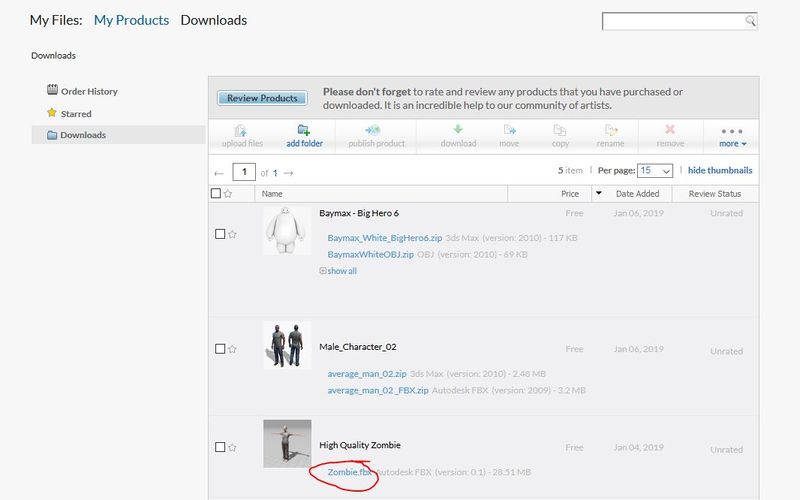Download average_man_02.zip file
The height and width of the screenshot is (500, 800).
click(x=367, y=374)
